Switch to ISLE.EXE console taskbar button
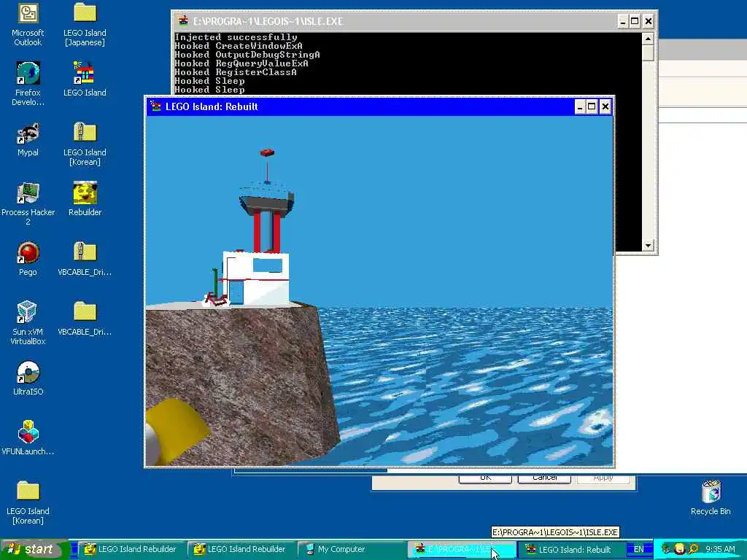The width and height of the screenshot is (747, 560). 461,549
